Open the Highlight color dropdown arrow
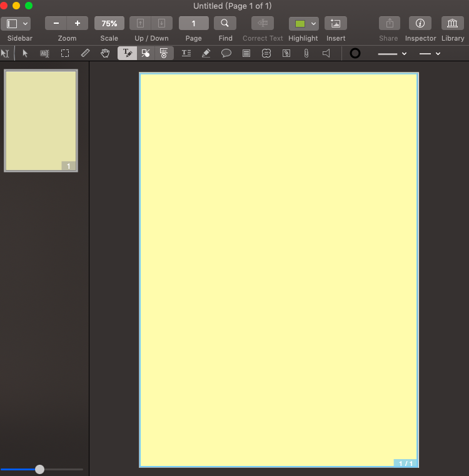Screen dimensions: 469x476 click(313, 24)
